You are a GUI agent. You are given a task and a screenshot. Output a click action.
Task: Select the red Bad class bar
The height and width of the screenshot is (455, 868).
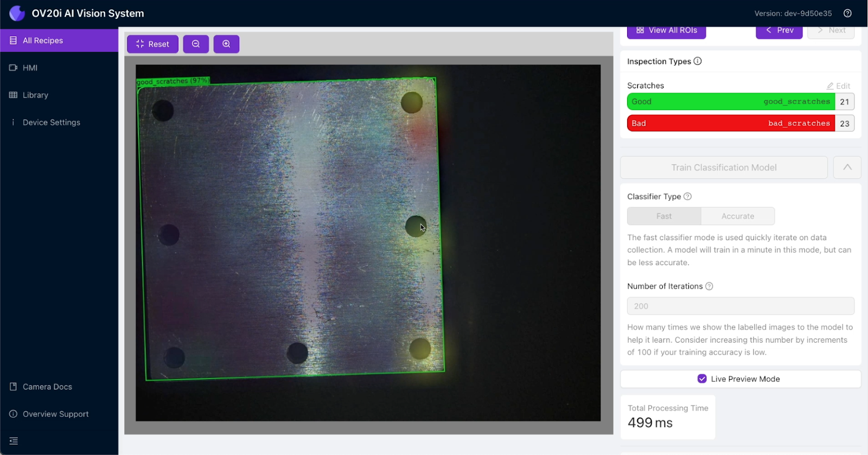coord(731,123)
